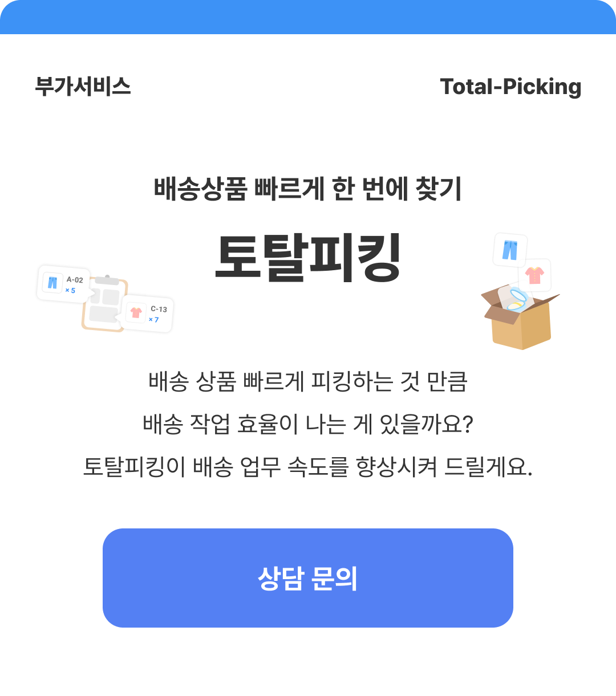
Task: Click the 토탈피킹 main title
Action: point(308,257)
